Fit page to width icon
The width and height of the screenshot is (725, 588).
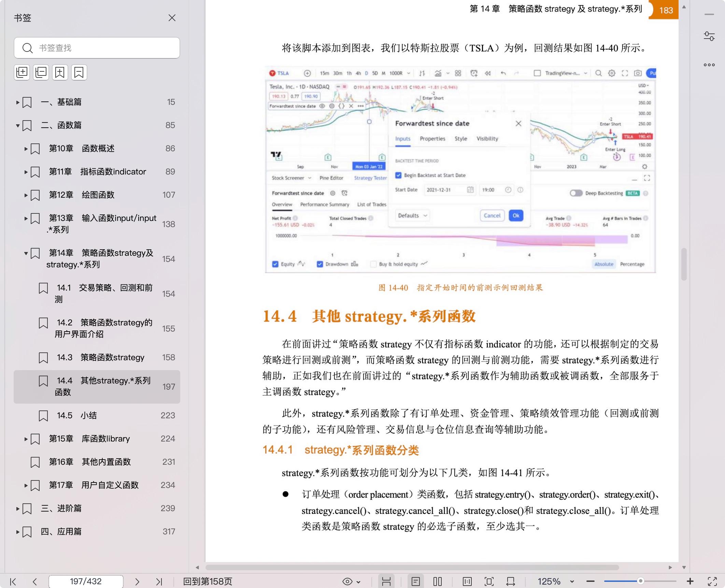click(511, 582)
